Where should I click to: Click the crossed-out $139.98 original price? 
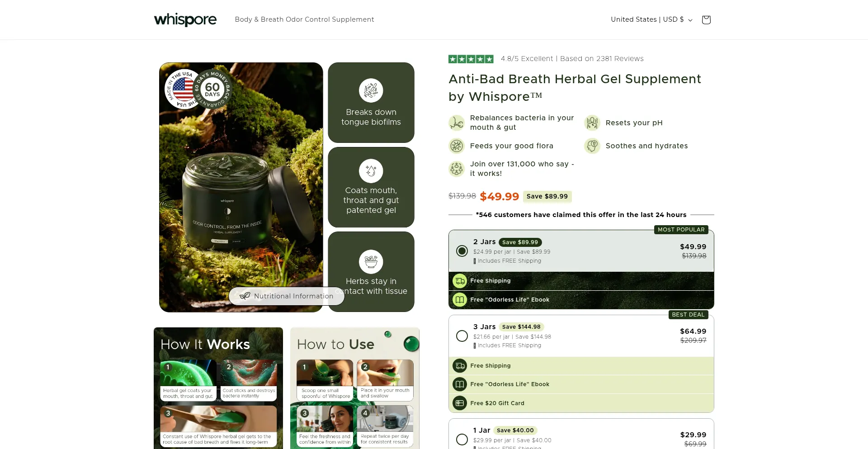pos(462,196)
